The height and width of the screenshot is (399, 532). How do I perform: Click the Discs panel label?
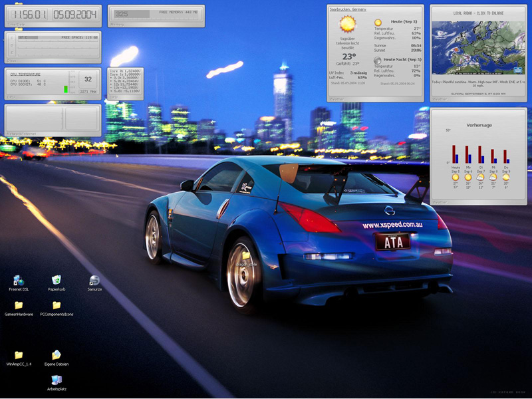(x=11, y=61)
